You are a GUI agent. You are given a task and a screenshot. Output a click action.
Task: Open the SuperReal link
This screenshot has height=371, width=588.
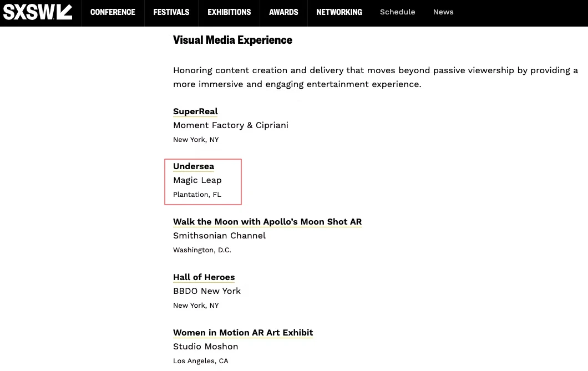[195, 111]
